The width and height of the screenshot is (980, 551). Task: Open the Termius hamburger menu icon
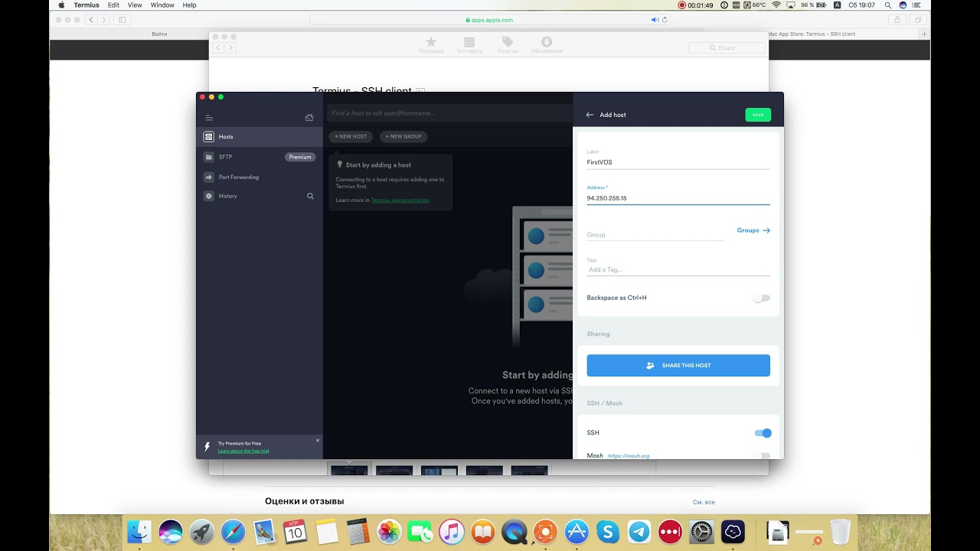[x=209, y=118]
